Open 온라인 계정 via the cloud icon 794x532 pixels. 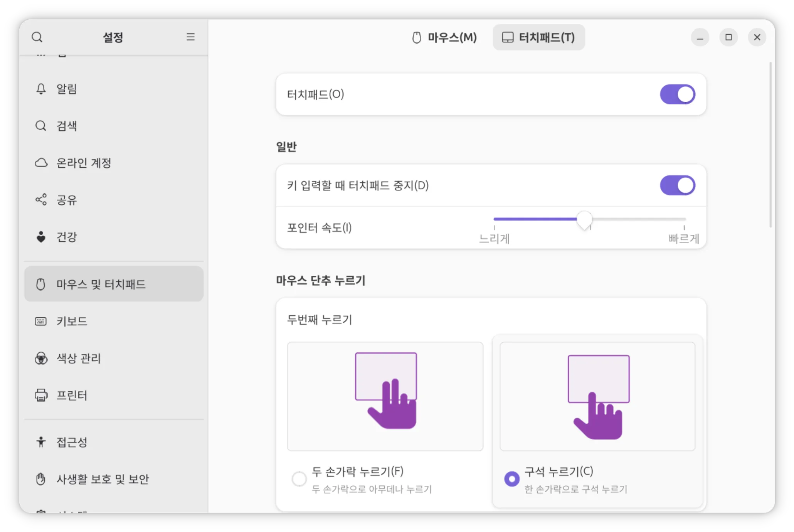coord(41,163)
